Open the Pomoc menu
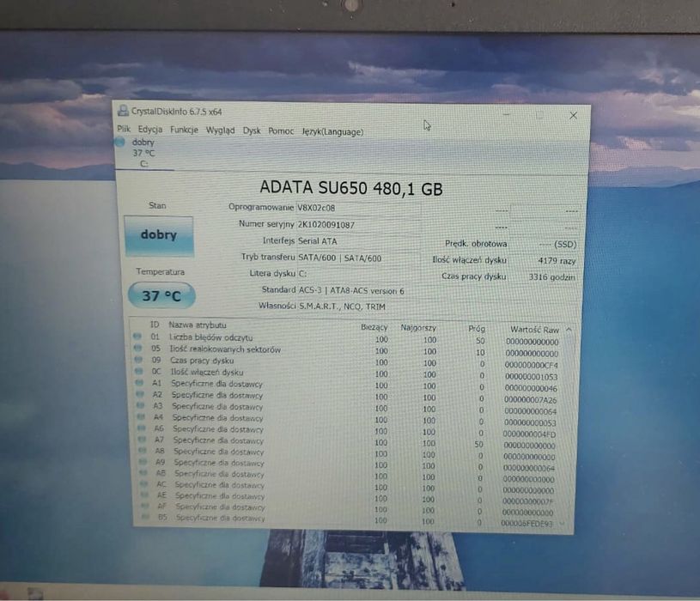 click(x=281, y=131)
